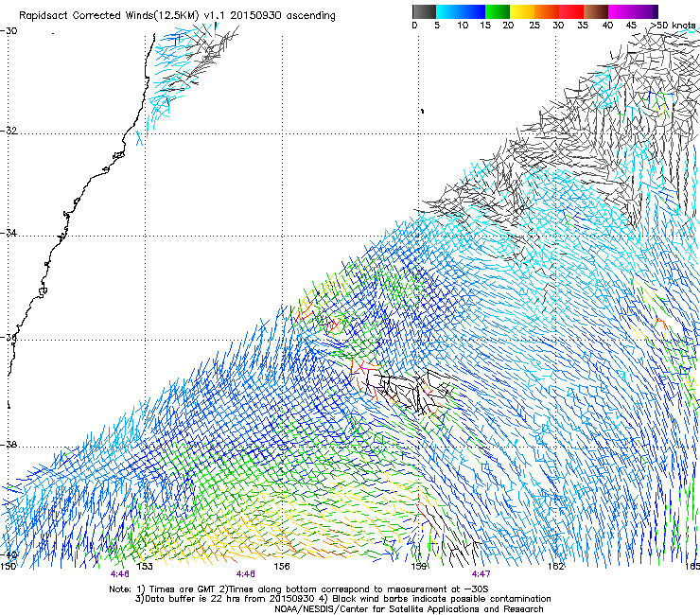Pick the brown 35–40 knots color bar segment
This screenshot has width=700, height=615.
tap(596, 11)
